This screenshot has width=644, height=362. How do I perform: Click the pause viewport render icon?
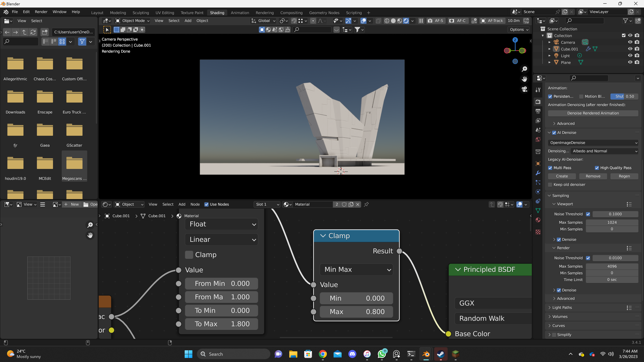tap(421, 21)
